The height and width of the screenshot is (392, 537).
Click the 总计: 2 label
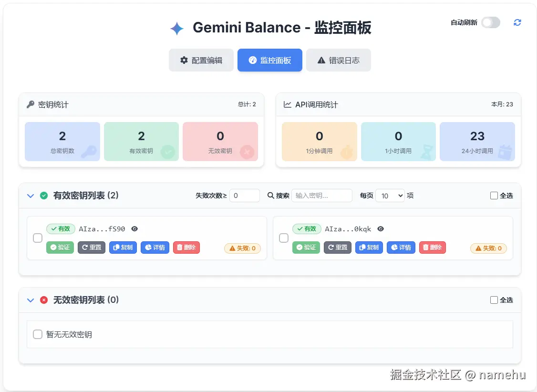click(x=247, y=104)
